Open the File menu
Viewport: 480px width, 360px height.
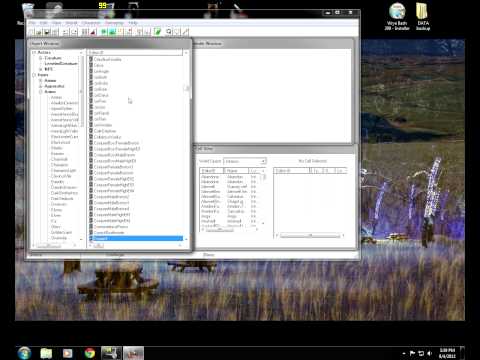pos(32,23)
